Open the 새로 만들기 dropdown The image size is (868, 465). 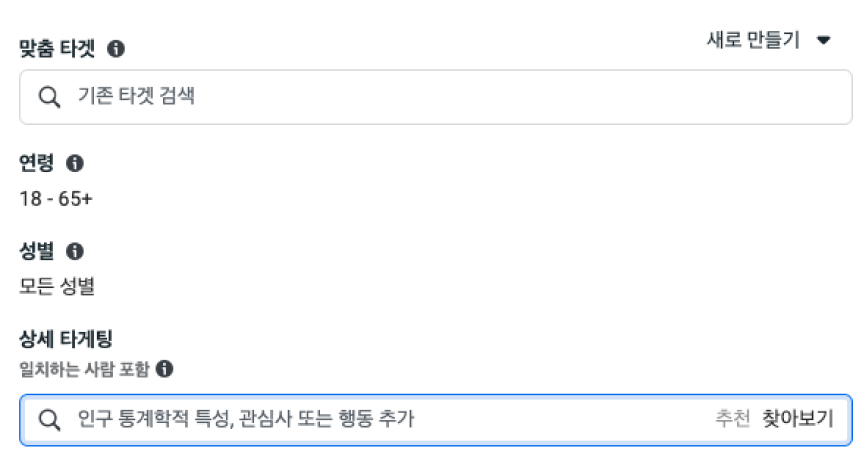(753, 41)
